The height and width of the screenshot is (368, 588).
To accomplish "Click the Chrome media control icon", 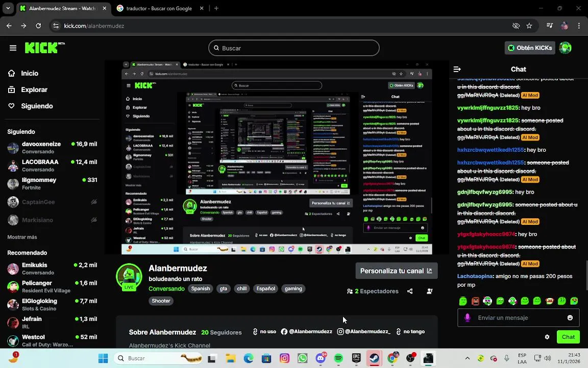I will coord(549,26).
